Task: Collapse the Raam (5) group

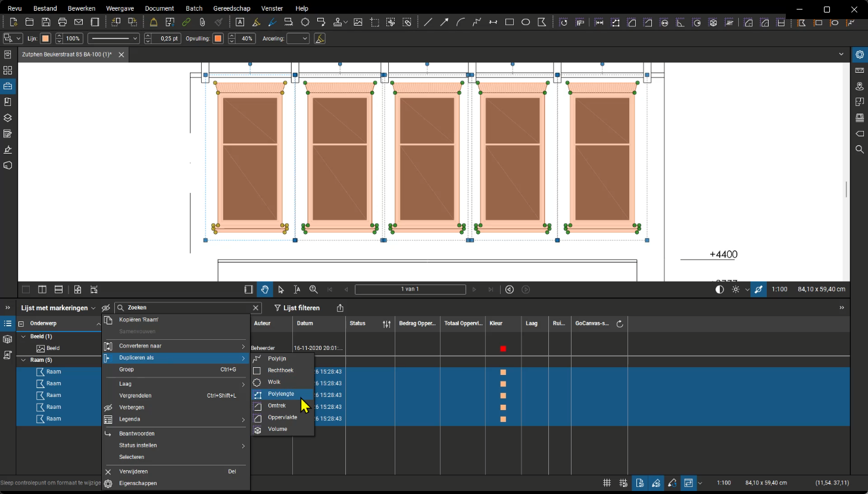Action: point(24,360)
